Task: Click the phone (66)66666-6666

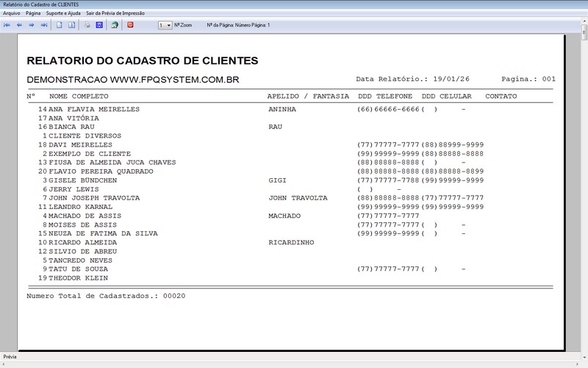Action: (x=389, y=109)
